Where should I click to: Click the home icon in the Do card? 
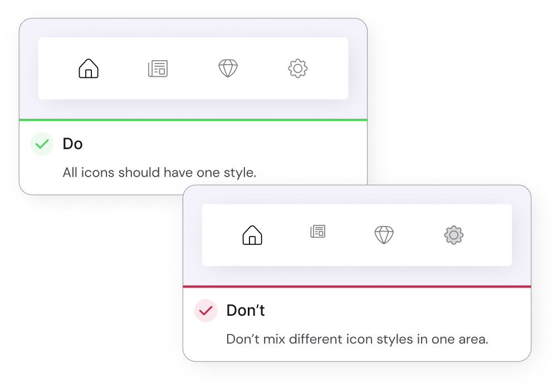pos(89,68)
